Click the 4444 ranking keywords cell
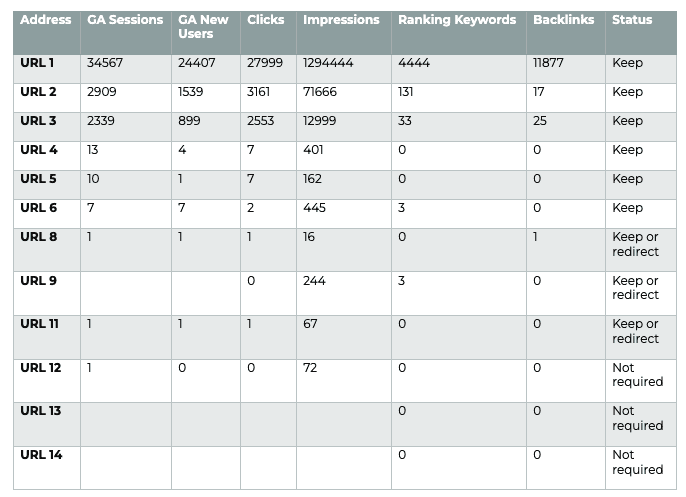 tap(414, 63)
